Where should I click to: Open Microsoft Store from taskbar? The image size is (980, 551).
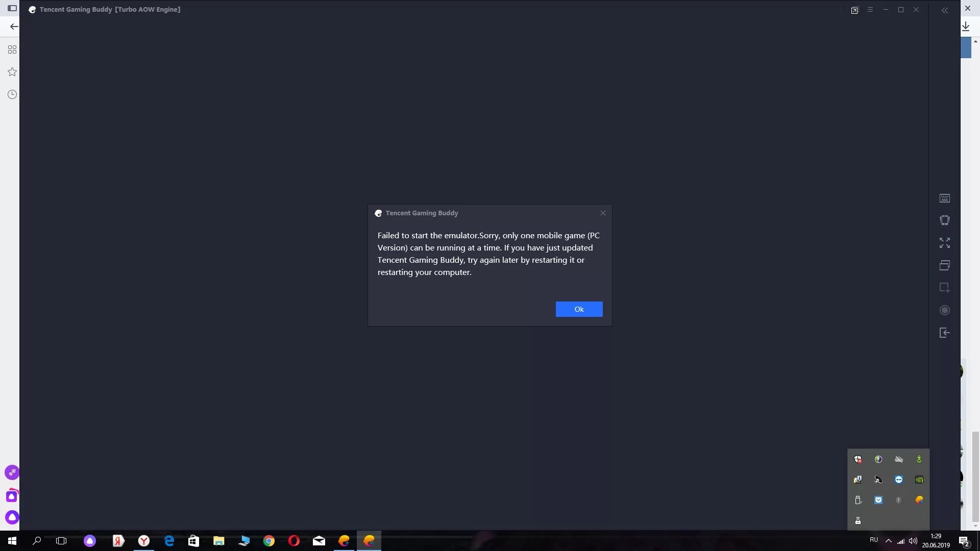193,541
